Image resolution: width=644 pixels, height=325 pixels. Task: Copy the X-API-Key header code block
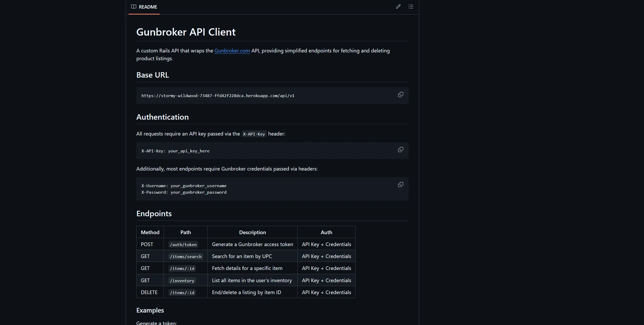coord(400,150)
